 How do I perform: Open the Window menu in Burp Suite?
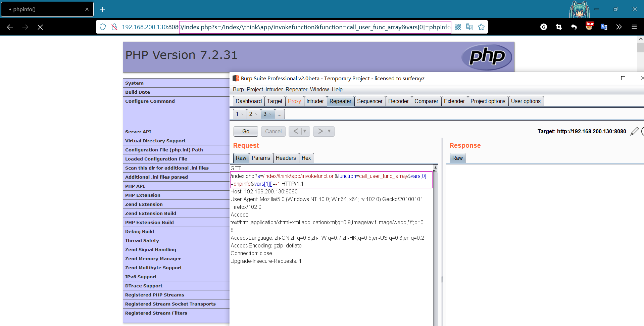(319, 89)
